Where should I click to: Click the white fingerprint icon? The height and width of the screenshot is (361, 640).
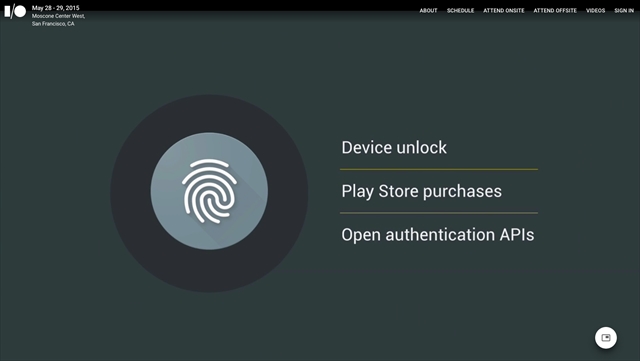click(x=209, y=191)
